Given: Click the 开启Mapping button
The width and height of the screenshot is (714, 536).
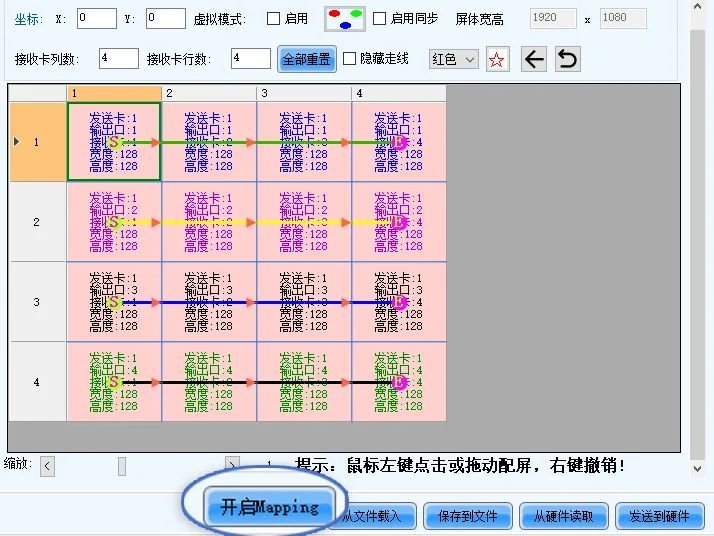Looking at the screenshot, I should point(270,507).
